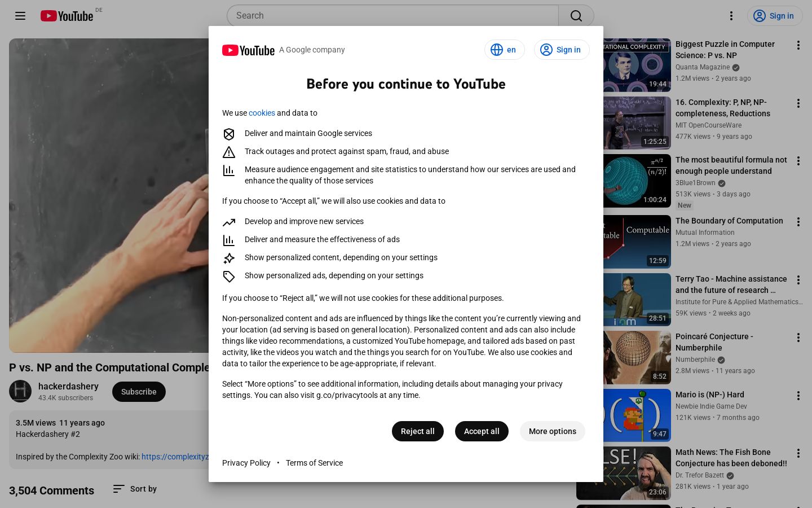Open the Terms of Service link
812x508 pixels.
[x=314, y=463]
